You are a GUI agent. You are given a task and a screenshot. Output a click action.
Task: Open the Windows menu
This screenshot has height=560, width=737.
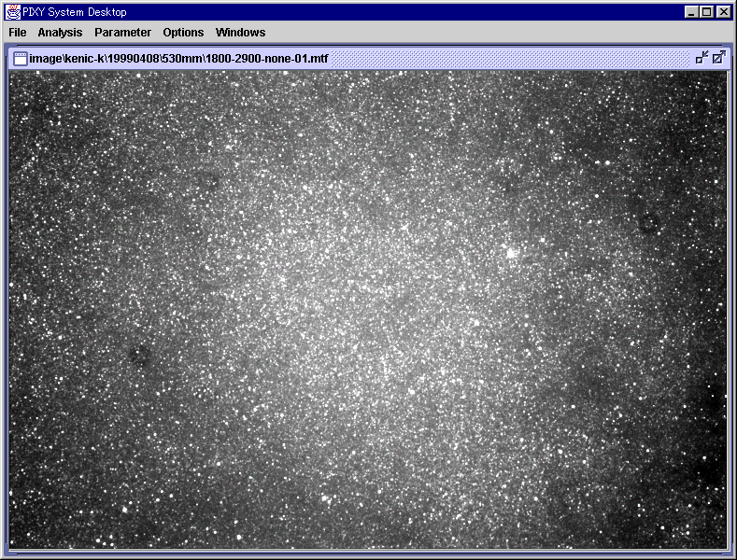[241, 33]
